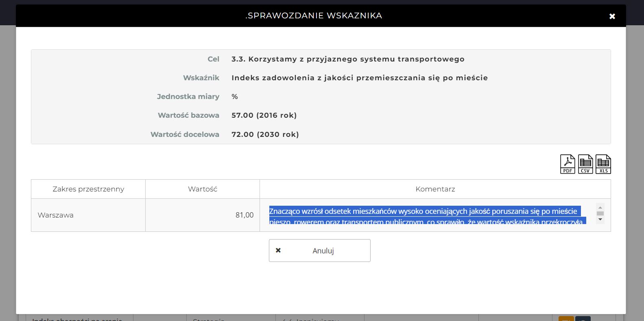Image resolution: width=644 pixels, height=321 pixels.
Task: Click the x icon inside Anuluj button
Action: (278, 251)
